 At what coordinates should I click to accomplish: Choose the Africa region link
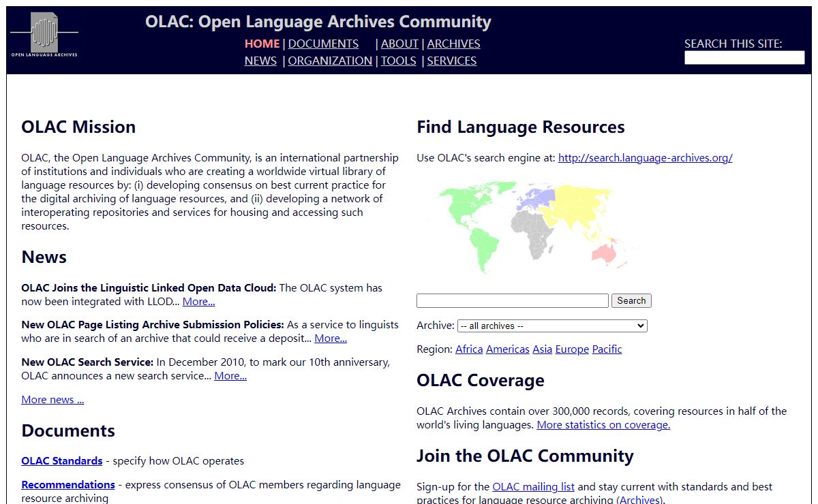coord(469,349)
